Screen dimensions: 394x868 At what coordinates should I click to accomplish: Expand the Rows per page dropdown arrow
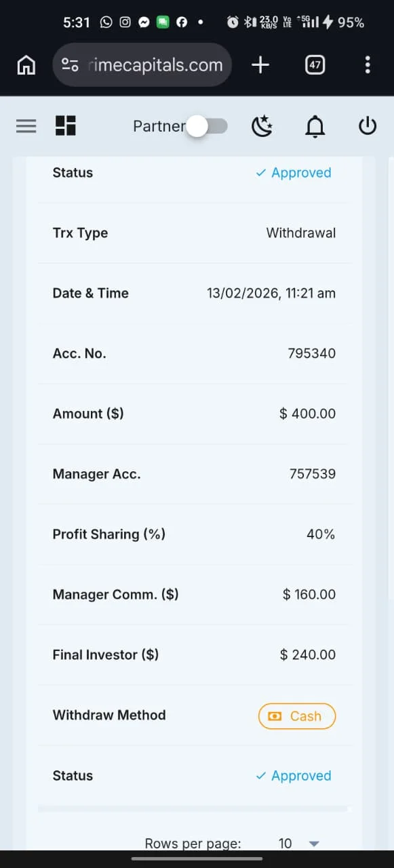(313, 844)
